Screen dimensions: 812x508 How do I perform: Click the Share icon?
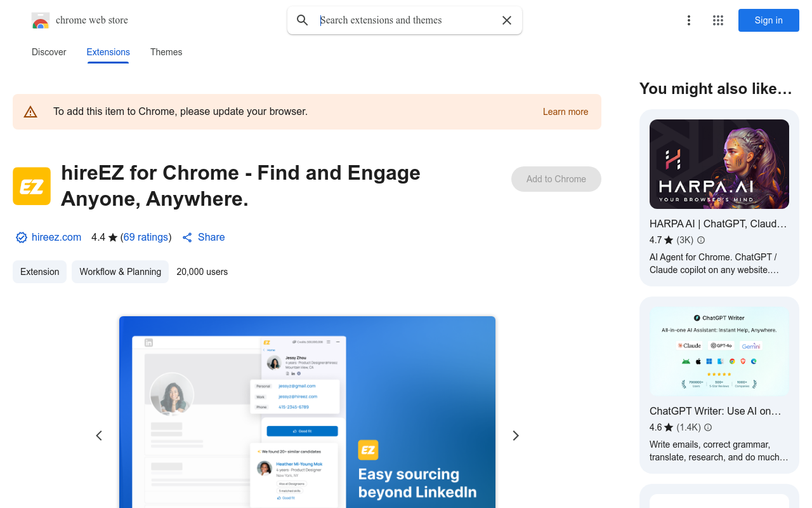(x=187, y=237)
